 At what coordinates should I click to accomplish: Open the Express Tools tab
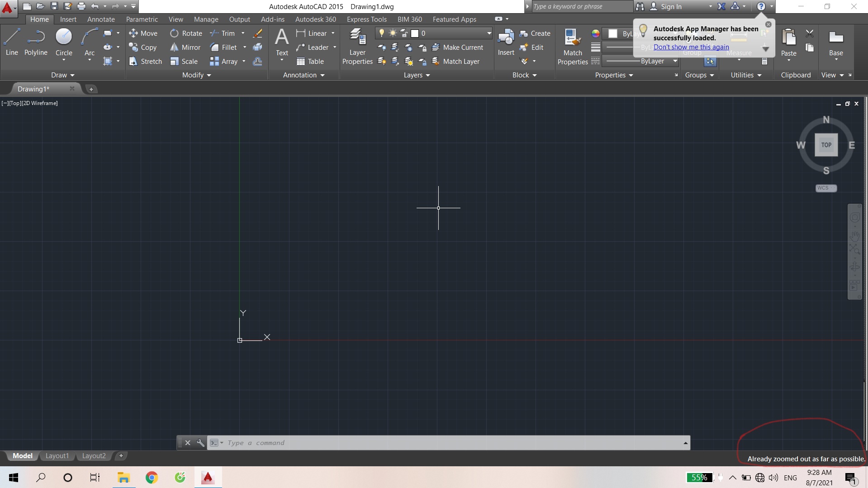pyautogui.click(x=367, y=19)
